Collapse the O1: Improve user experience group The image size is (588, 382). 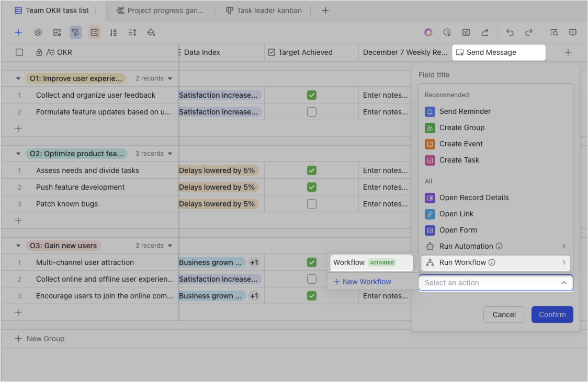pos(18,78)
